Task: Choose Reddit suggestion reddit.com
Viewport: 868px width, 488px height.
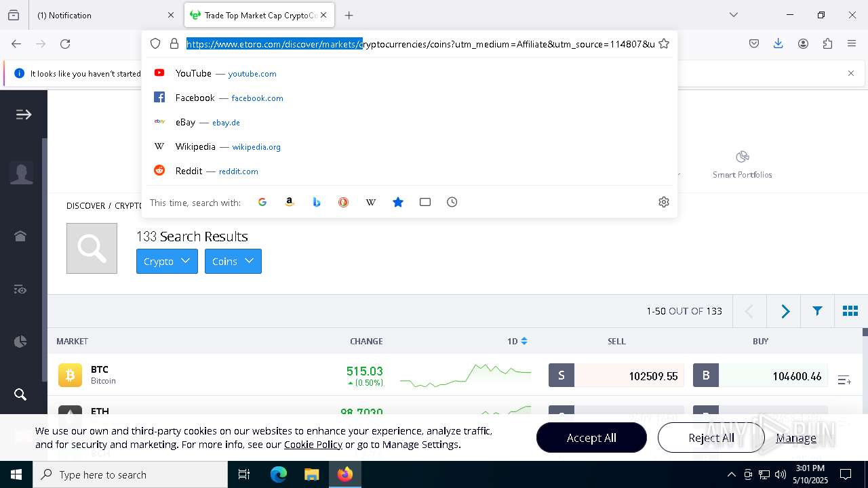Action: (410, 171)
